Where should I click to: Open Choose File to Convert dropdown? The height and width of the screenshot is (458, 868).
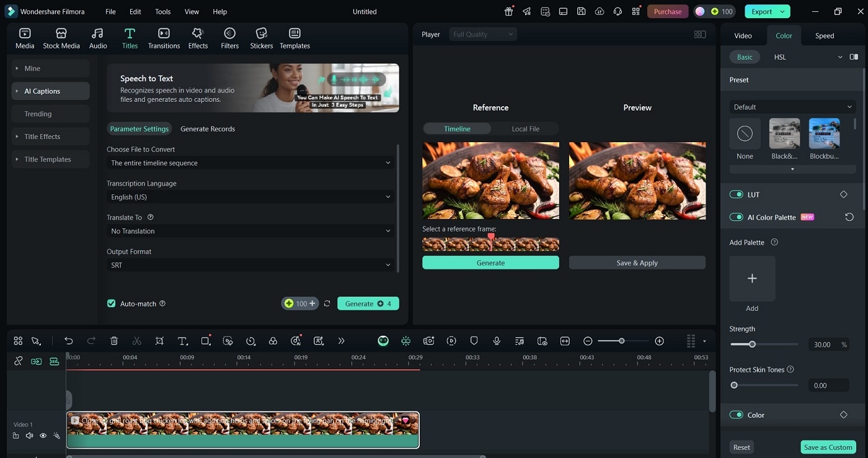click(251, 163)
